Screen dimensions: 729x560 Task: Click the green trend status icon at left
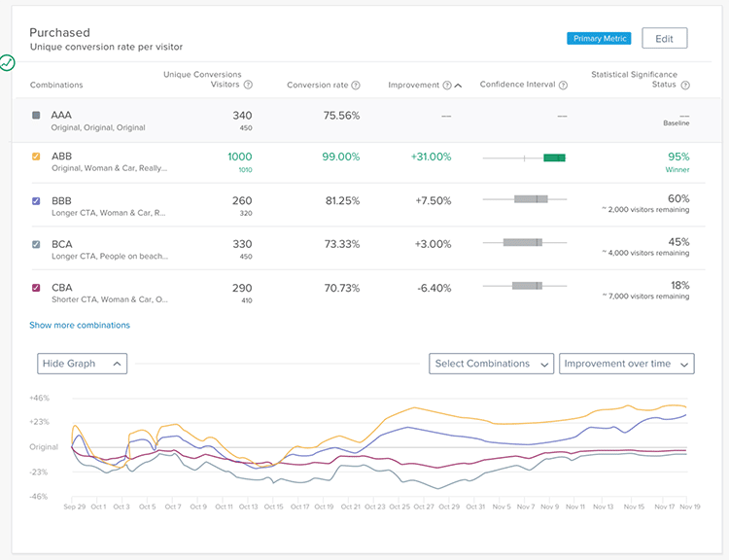tap(8, 63)
